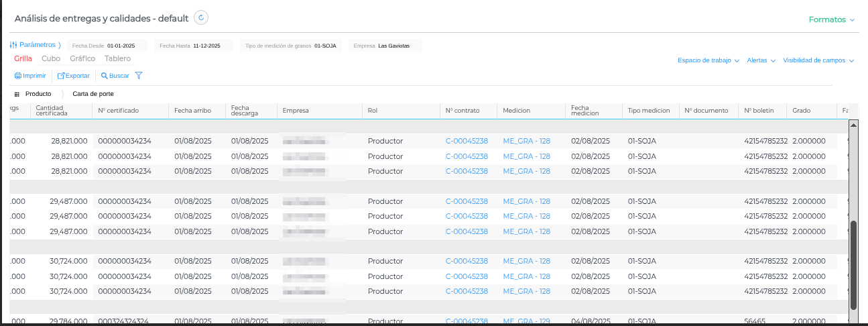Image resolution: width=868 pixels, height=326 pixels.
Task: Click the Fecha Desde date field
Action: click(x=121, y=46)
